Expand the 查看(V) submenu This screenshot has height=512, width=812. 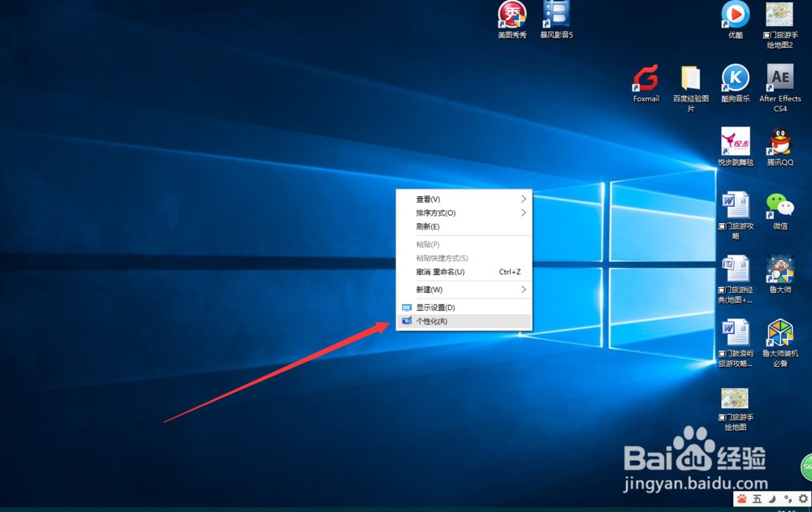coord(464,200)
